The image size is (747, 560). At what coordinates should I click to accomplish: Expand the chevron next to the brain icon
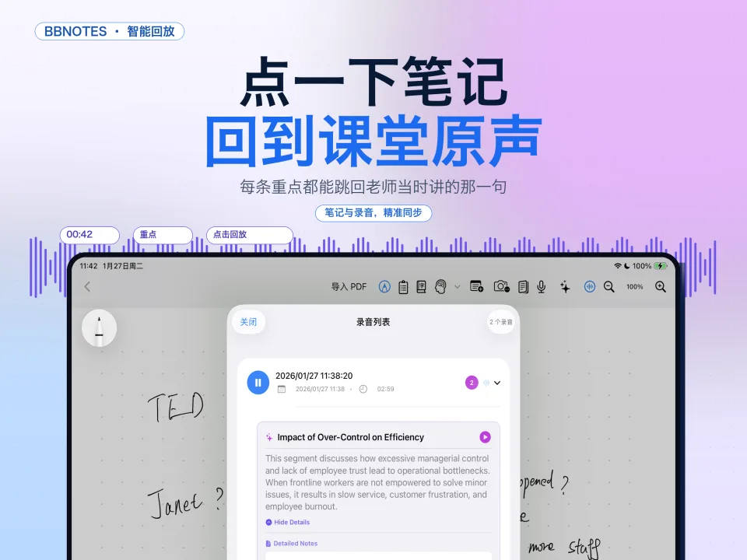(x=458, y=287)
